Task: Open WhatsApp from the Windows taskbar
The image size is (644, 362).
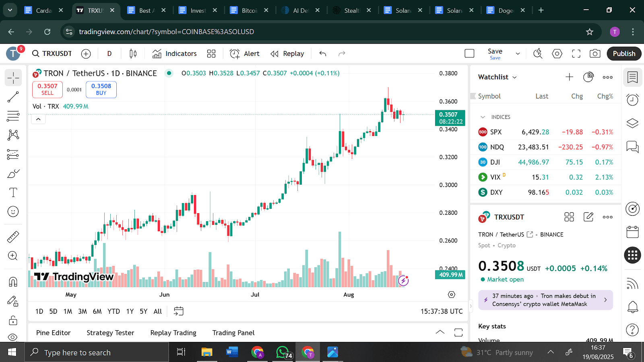Action: pyautogui.click(x=283, y=352)
